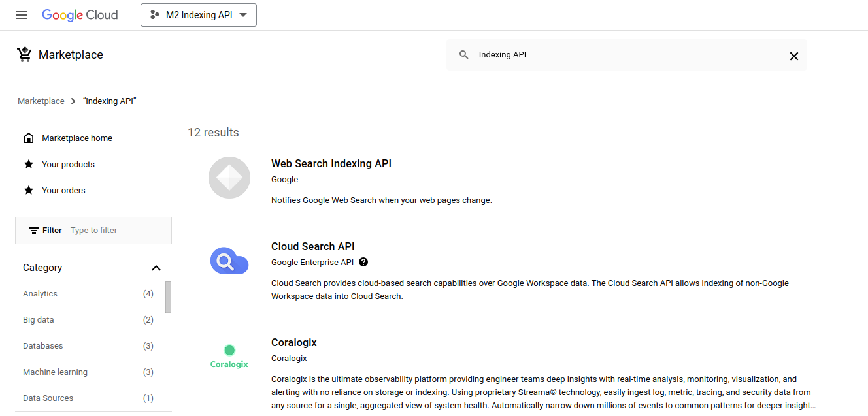Click the Notifies Google Web Search description

click(x=382, y=200)
